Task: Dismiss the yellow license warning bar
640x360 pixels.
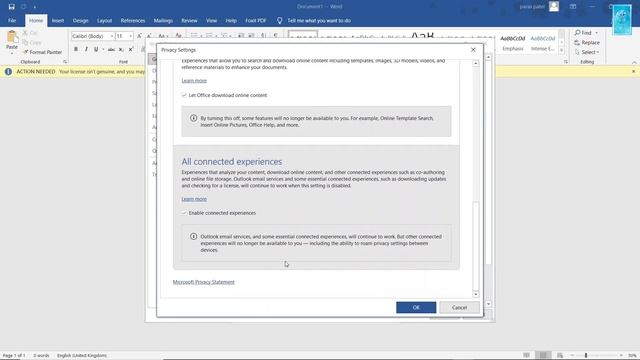Action: 633,71
